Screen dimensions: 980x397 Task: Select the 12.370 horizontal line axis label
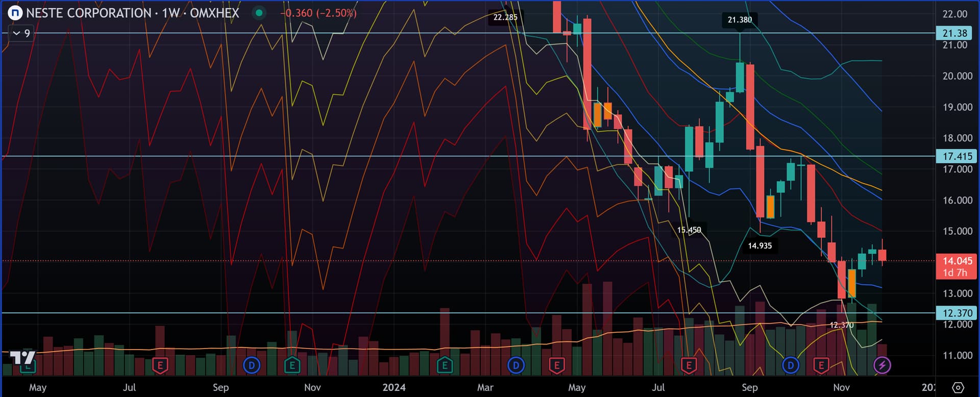957,313
